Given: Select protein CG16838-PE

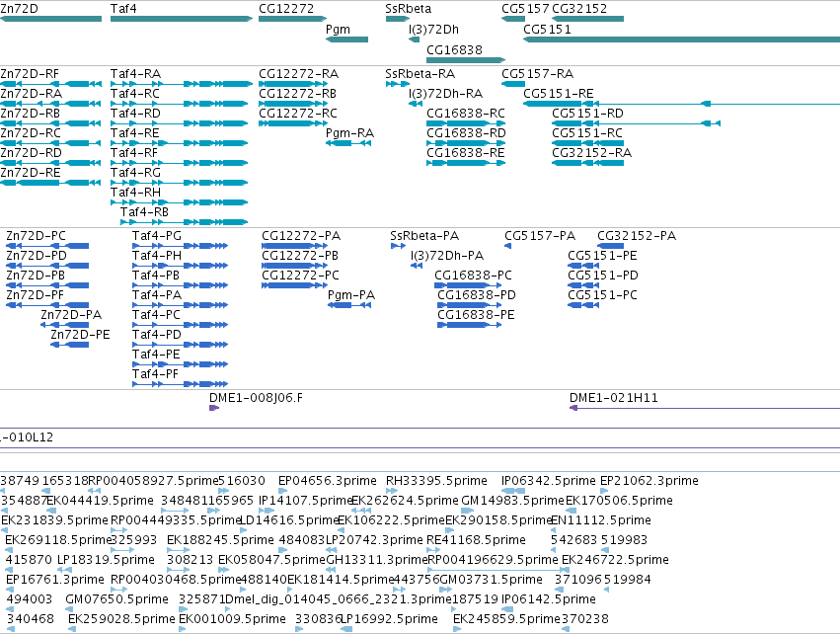Looking at the screenshot, I should pyautogui.click(x=476, y=315).
